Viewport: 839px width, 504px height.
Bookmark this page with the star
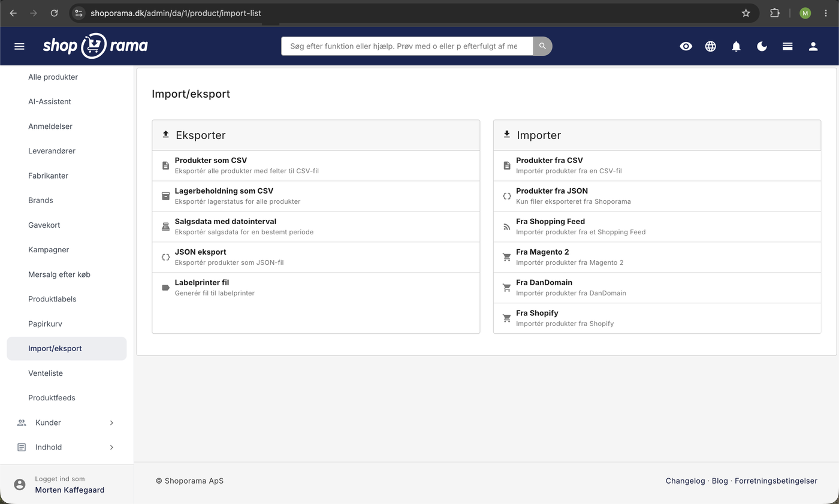(x=746, y=13)
